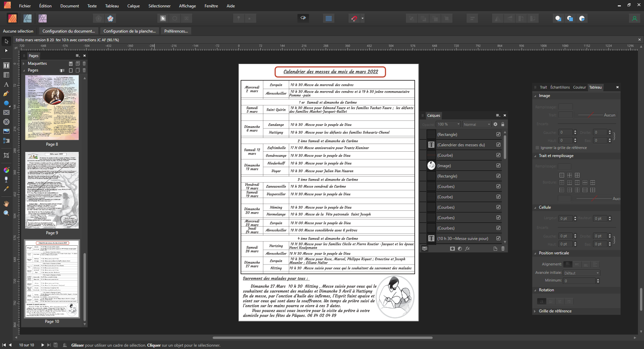Select the View (hand) tool
The height and width of the screenshot is (349, 644).
[x=6, y=204]
